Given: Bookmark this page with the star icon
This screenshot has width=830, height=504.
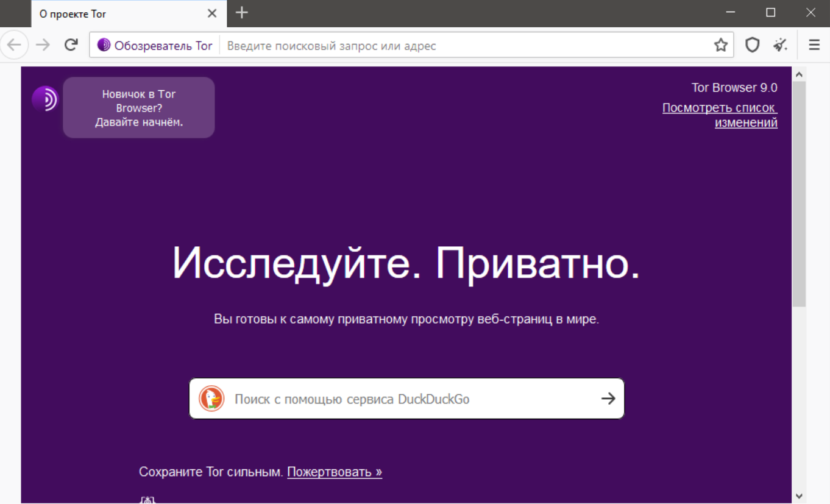Looking at the screenshot, I should (x=721, y=45).
